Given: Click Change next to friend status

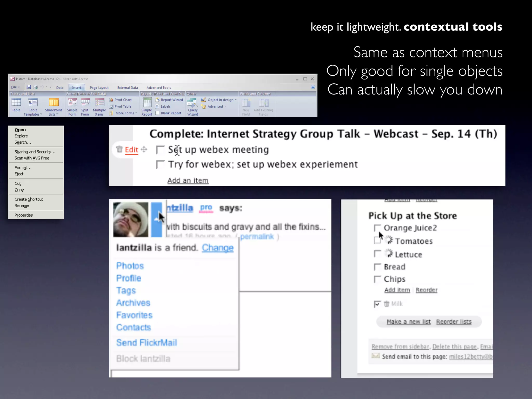Looking at the screenshot, I should 218,248.
